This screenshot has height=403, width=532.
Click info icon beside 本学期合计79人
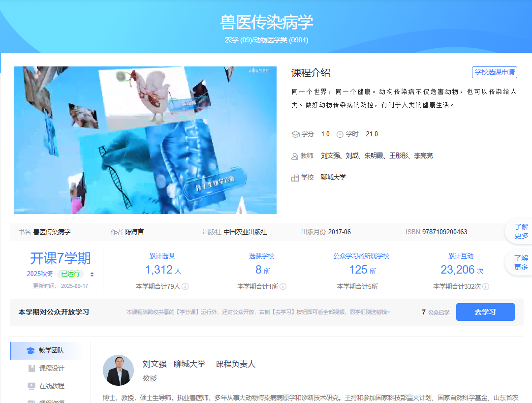pyautogui.click(x=186, y=286)
